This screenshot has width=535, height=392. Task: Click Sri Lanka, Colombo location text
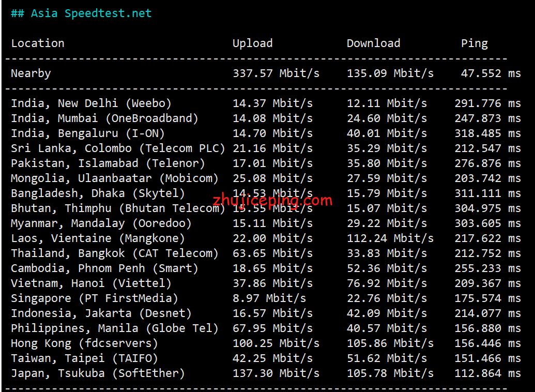click(x=71, y=148)
